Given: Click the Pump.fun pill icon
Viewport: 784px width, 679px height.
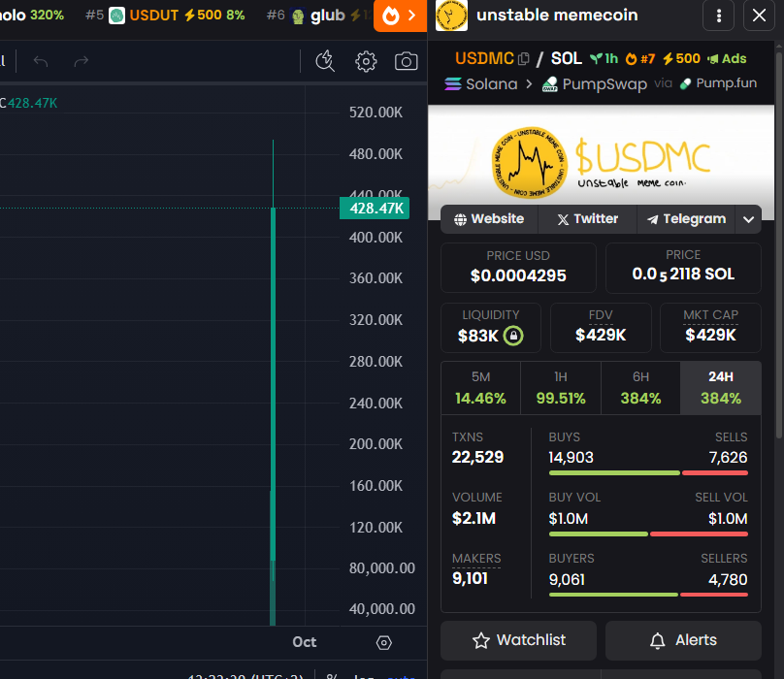Looking at the screenshot, I should click(x=685, y=83).
